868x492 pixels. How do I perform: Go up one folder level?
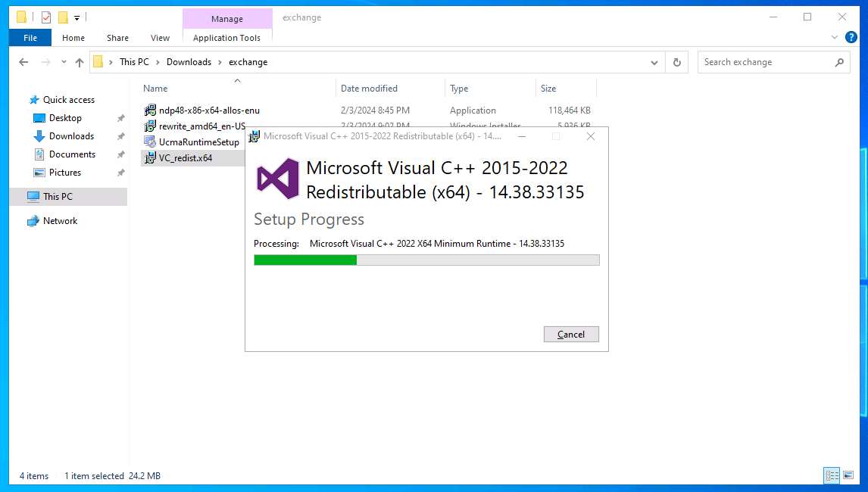80,62
